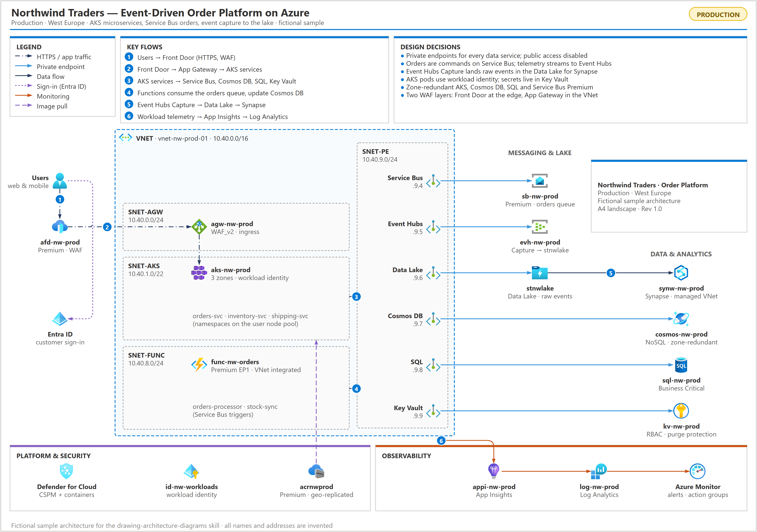This screenshot has width=757, height=532.
Task: Select the Service Bus private endpoint icon
Action: click(433, 181)
